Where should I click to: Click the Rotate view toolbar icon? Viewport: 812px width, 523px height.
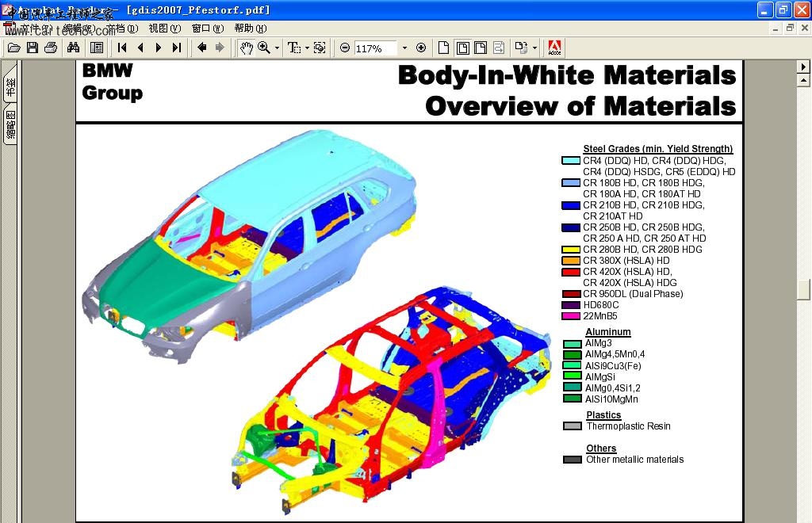tap(521, 48)
